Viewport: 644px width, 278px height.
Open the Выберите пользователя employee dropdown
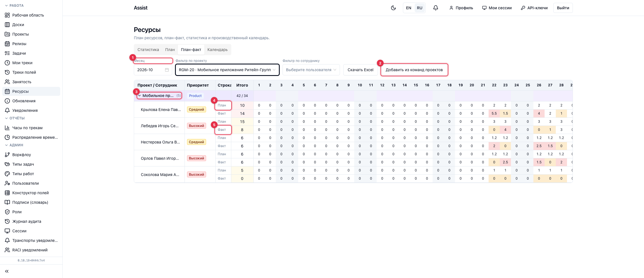pos(311,70)
